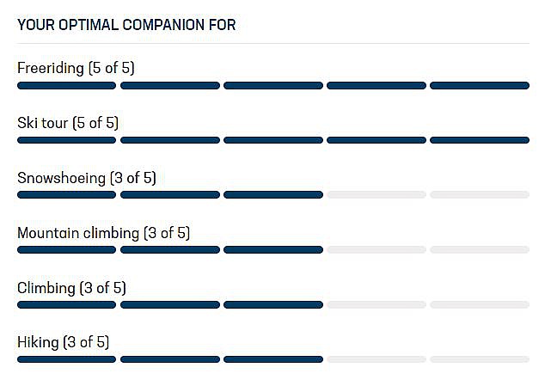This screenshot has width=551, height=392.
Task: Click fifth segment of Freeriding rating bar
Action: click(479, 85)
